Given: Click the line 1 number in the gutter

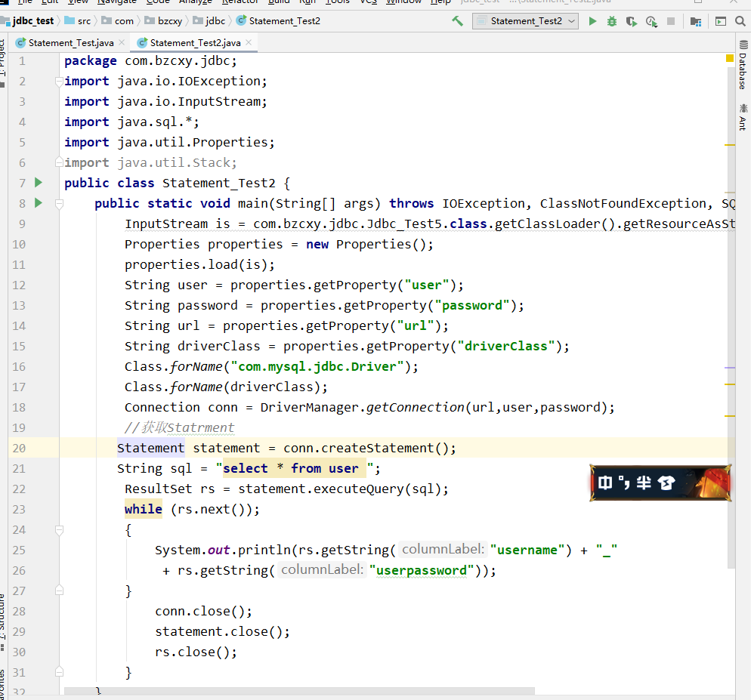Looking at the screenshot, I should (22, 61).
